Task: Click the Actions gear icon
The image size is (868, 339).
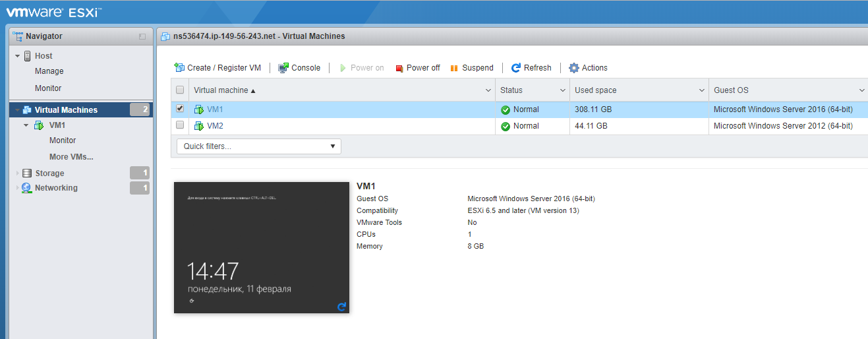Action: pos(574,67)
